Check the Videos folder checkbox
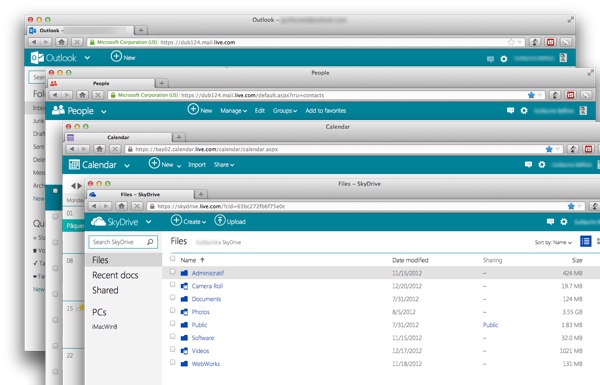 (x=173, y=350)
